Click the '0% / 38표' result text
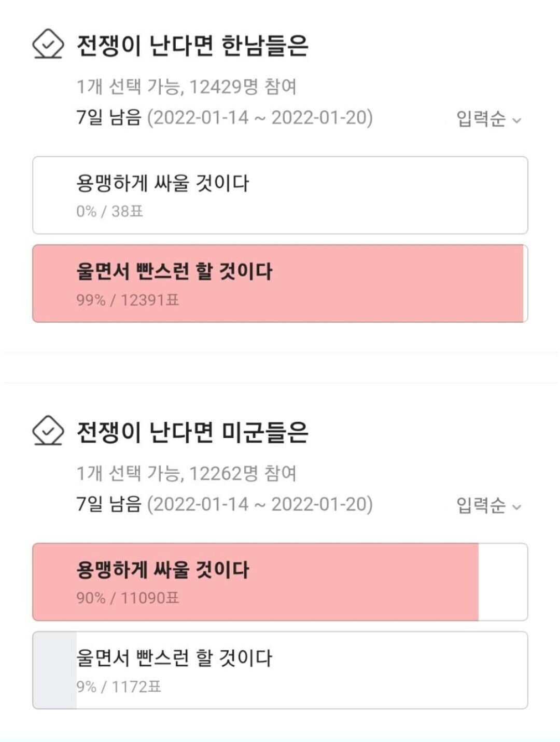Image resolution: width=560 pixels, height=742 pixels. pos(109,211)
